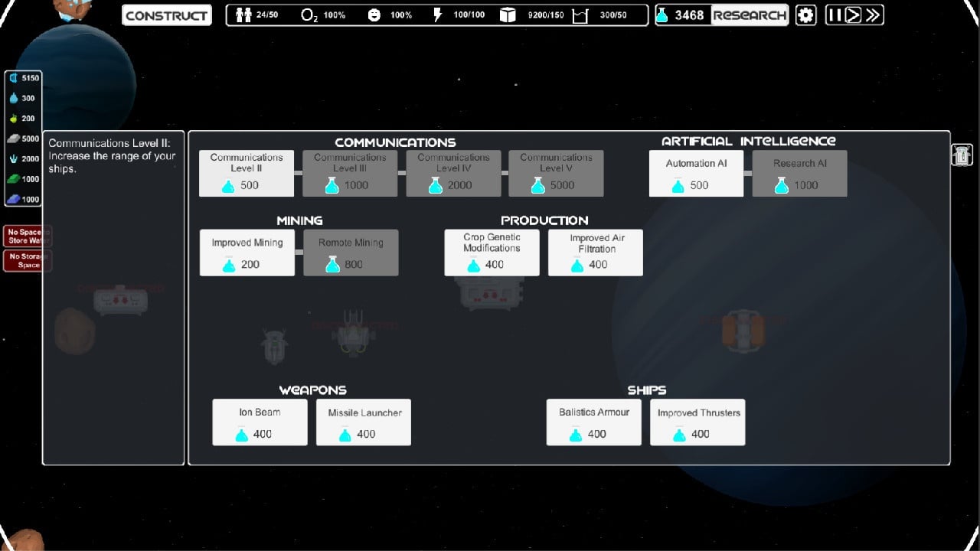The image size is (980, 551).
Task: Click the water droplet resource icon
Action: (x=13, y=98)
